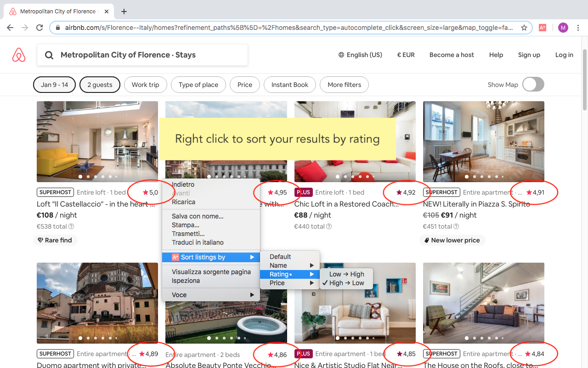588x368 pixels.
Task: Open the Help link
Action: (x=496, y=55)
